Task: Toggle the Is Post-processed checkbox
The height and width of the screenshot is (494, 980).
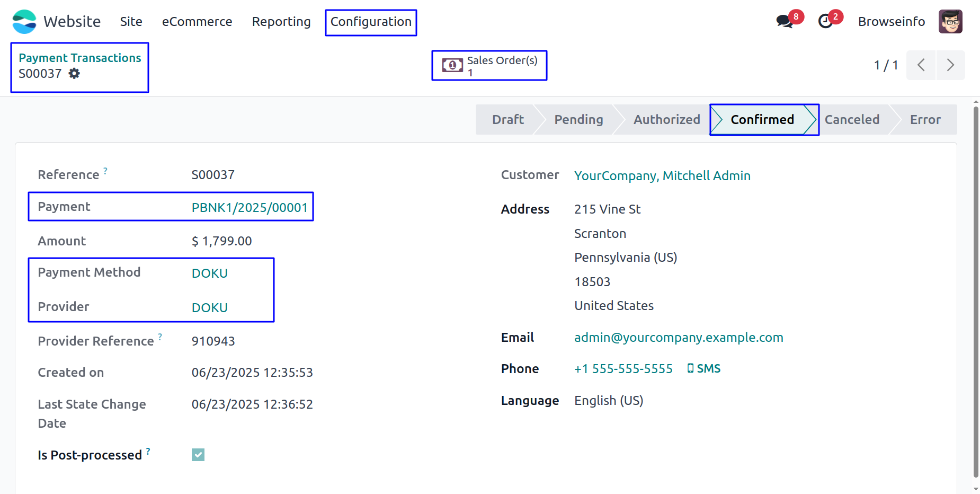Action: pos(198,455)
